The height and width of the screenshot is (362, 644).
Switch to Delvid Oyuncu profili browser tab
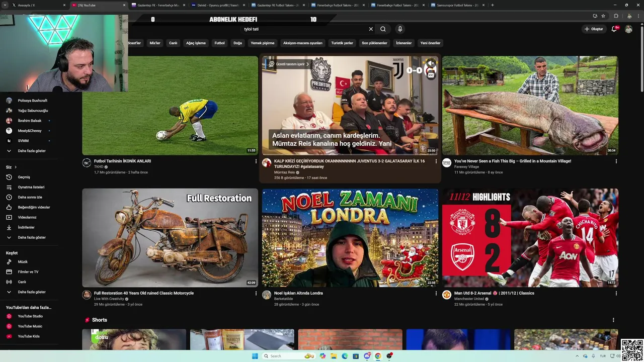coord(218,5)
